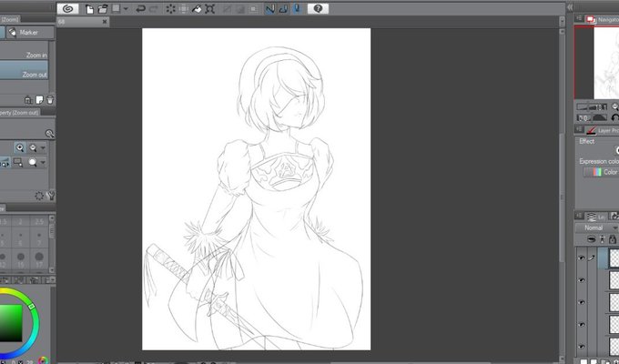Fill using the paint bucket command
Image resolution: width=619 pixels, height=364 pixels.
pyautogui.click(x=197, y=9)
